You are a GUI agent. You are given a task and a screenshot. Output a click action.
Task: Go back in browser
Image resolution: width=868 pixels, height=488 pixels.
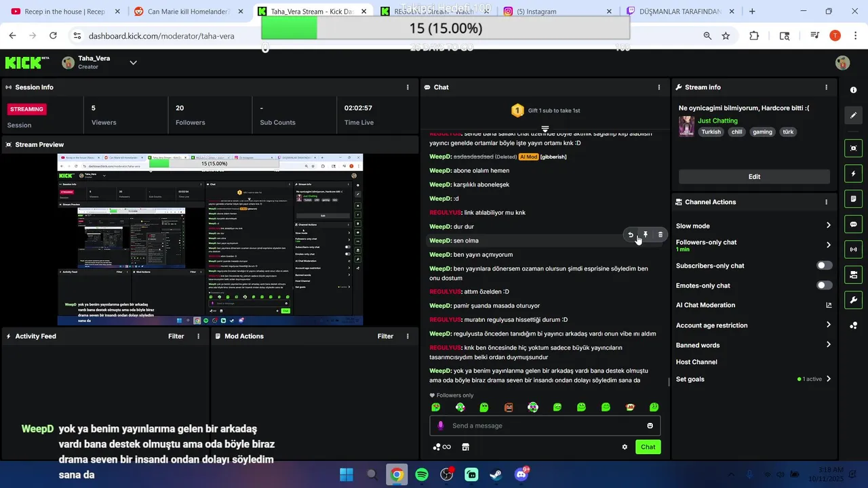click(13, 36)
